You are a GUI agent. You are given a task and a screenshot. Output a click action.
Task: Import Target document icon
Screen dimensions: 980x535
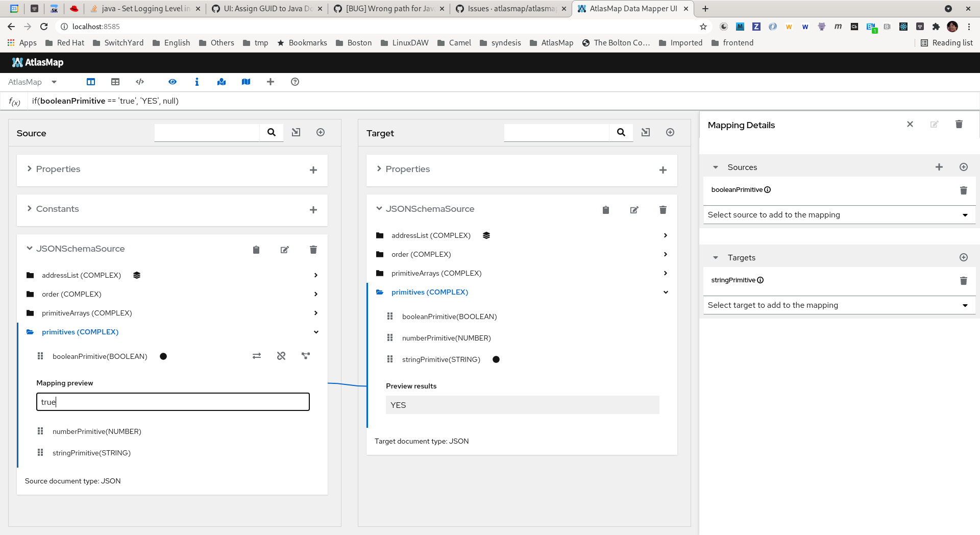tap(646, 133)
